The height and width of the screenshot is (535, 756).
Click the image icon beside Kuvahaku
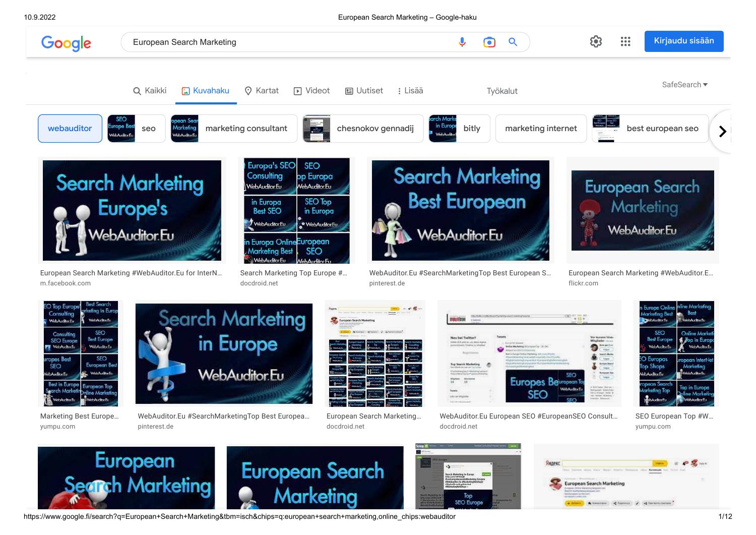tap(186, 91)
